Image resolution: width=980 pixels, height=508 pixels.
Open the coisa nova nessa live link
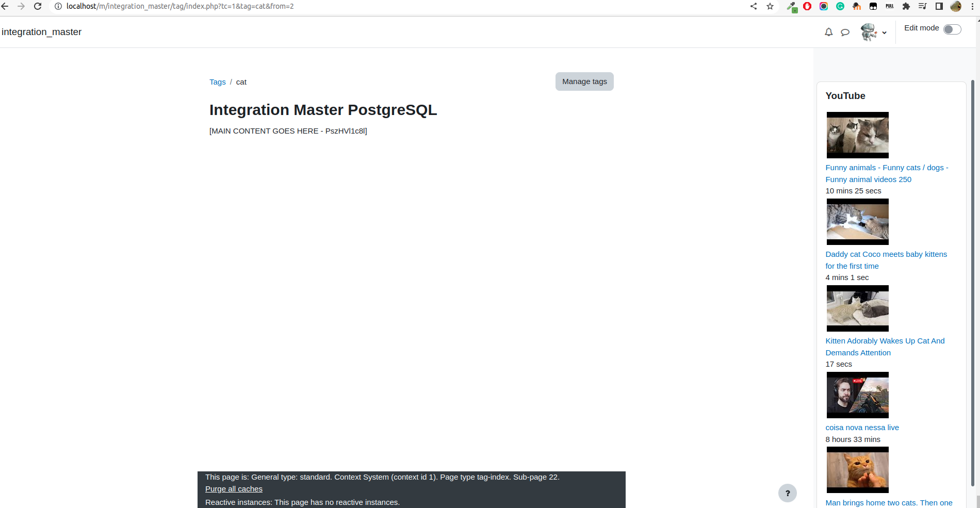(x=862, y=428)
